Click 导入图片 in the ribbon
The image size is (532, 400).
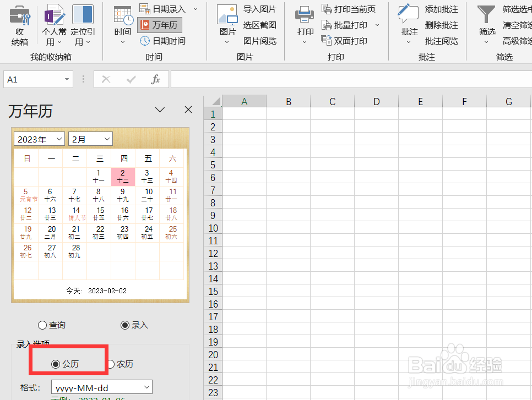pyautogui.click(x=260, y=9)
